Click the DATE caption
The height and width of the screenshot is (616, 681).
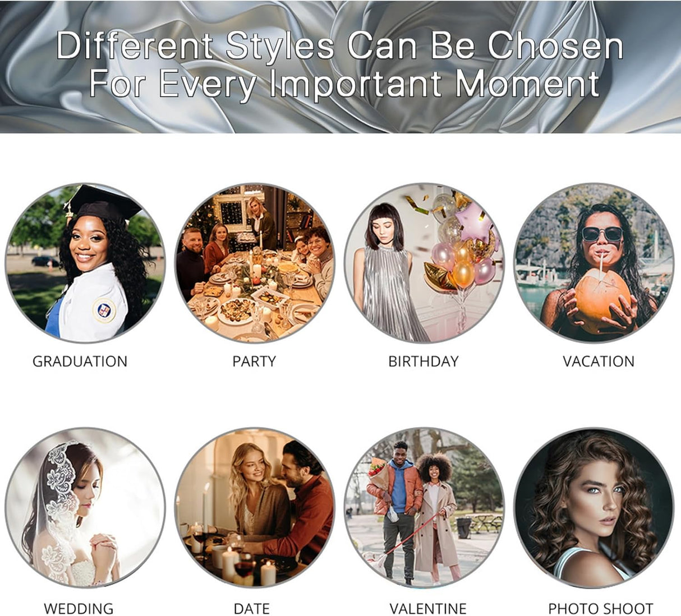tap(251, 608)
